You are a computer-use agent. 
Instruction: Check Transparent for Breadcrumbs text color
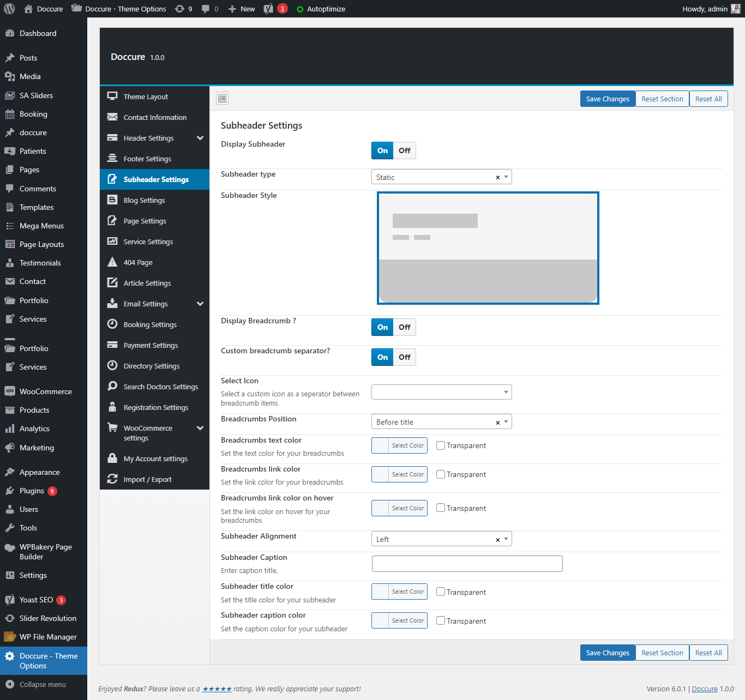coord(441,445)
